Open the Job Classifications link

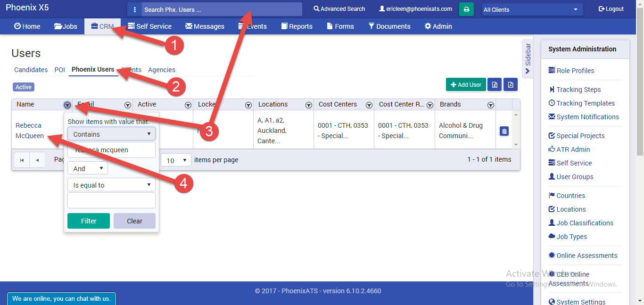(581, 223)
